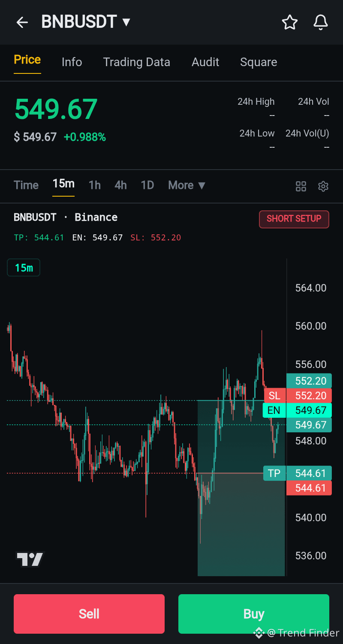Screen dimensions: 343x644
Task: Open price alert bell icon
Action: point(321,22)
